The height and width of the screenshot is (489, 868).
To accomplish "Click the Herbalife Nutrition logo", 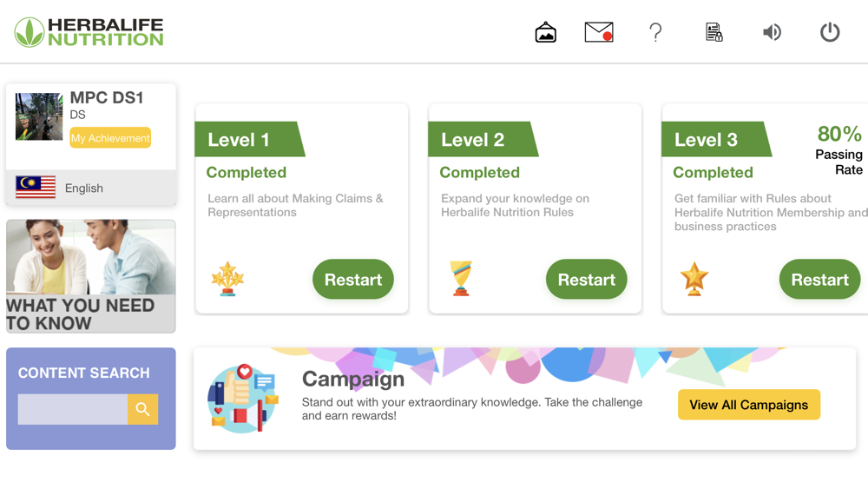I will click(89, 32).
